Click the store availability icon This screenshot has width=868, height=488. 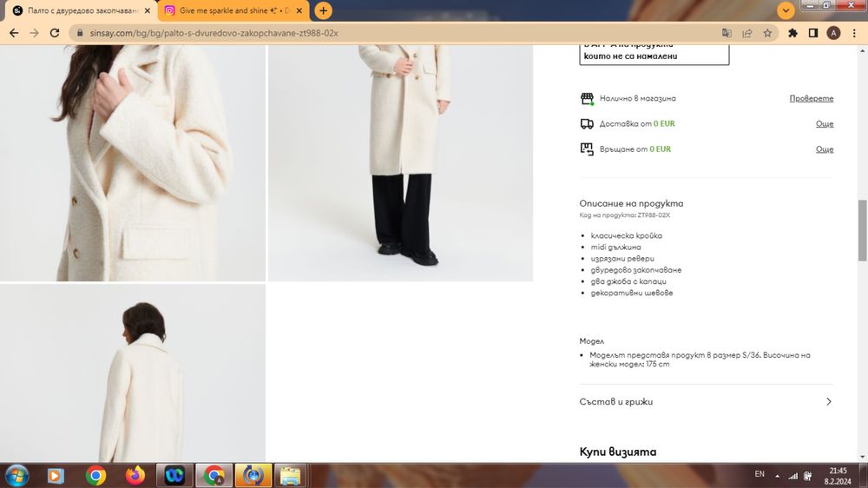pos(587,99)
